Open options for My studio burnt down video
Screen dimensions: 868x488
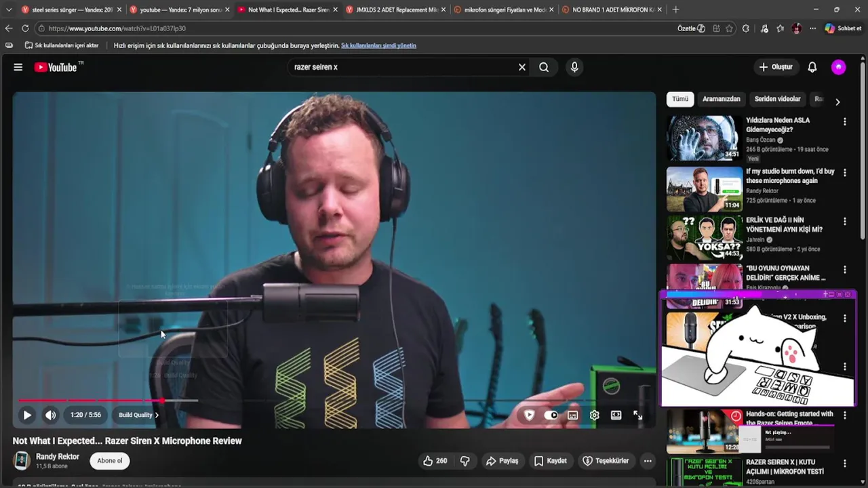click(845, 173)
